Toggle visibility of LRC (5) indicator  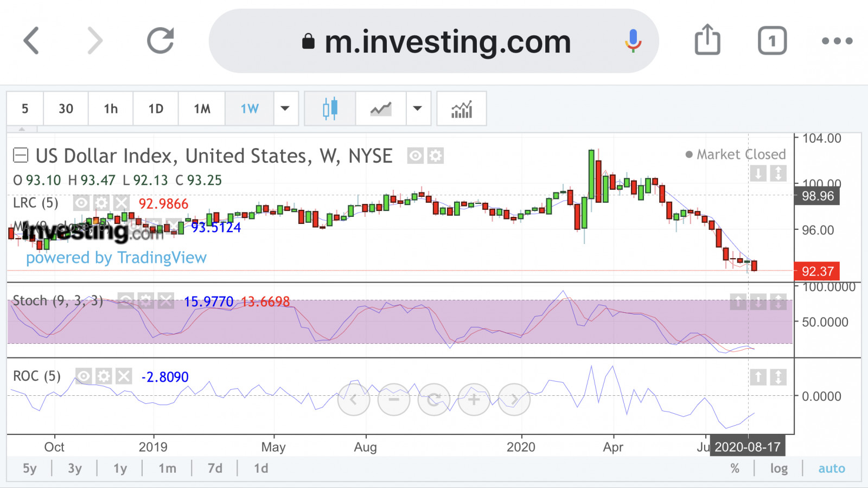[81, 203]
